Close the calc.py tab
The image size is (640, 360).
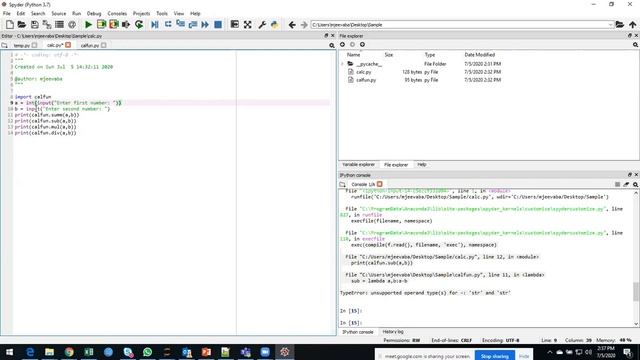tap(68, 45)
